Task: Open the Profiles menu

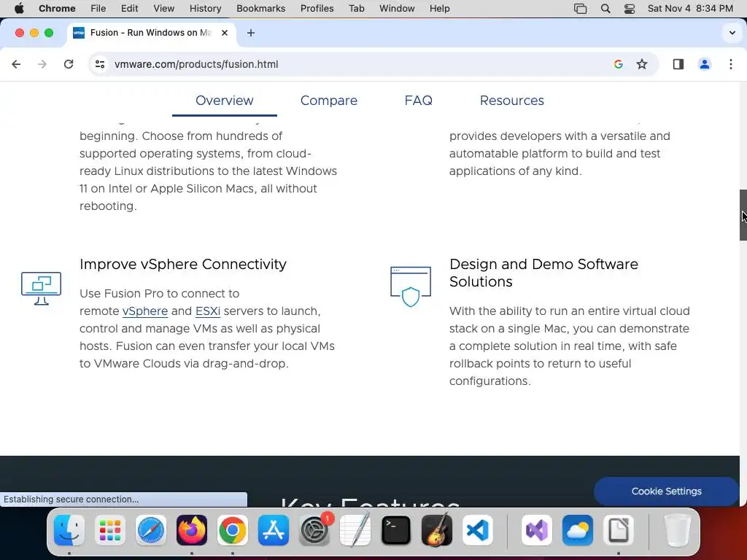Action: coord(317,9)
